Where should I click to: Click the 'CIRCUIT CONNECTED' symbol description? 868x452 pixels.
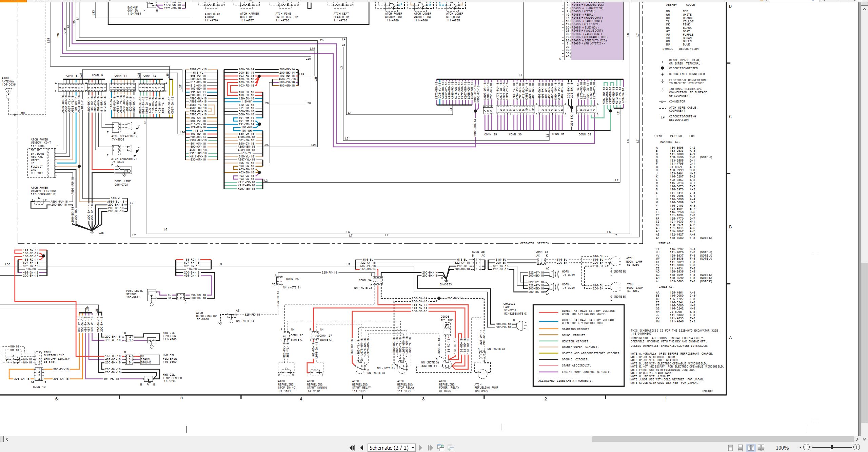(683, 68)
